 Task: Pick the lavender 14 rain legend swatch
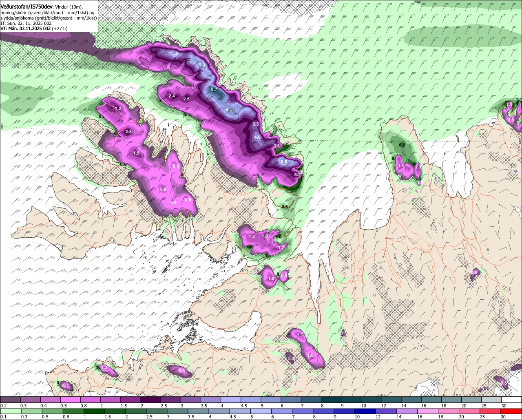pyautogui.click(x=407, y=411)
